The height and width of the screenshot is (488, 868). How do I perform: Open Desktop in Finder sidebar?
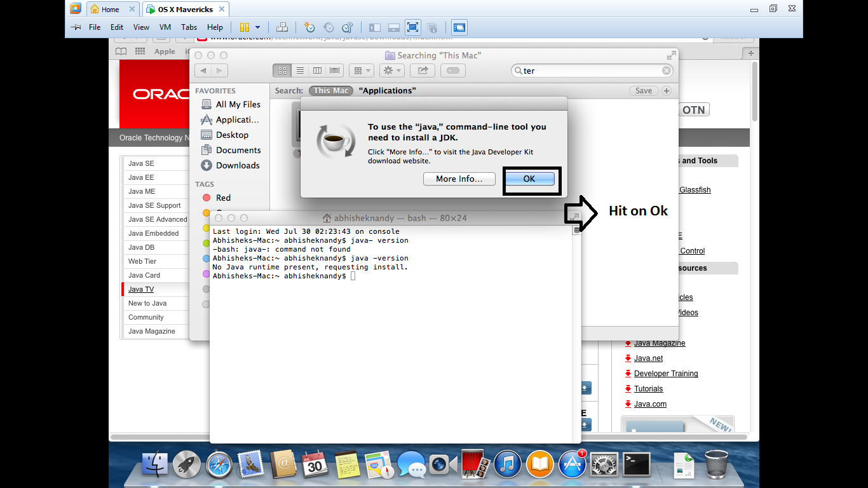tap(224, 135)
